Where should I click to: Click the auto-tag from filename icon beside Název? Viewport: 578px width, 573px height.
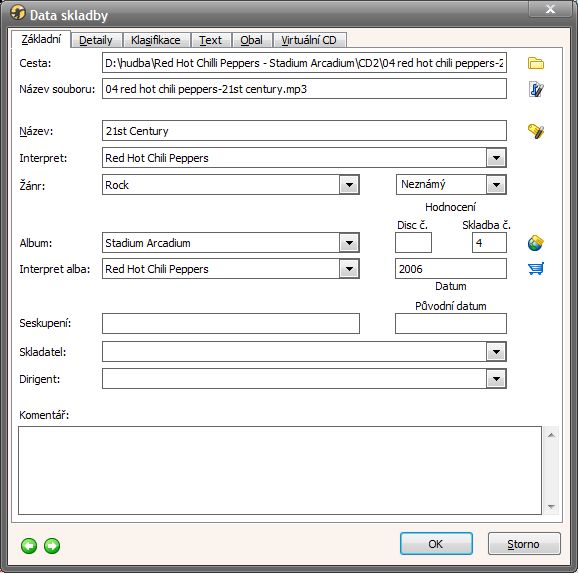(536, 131)
